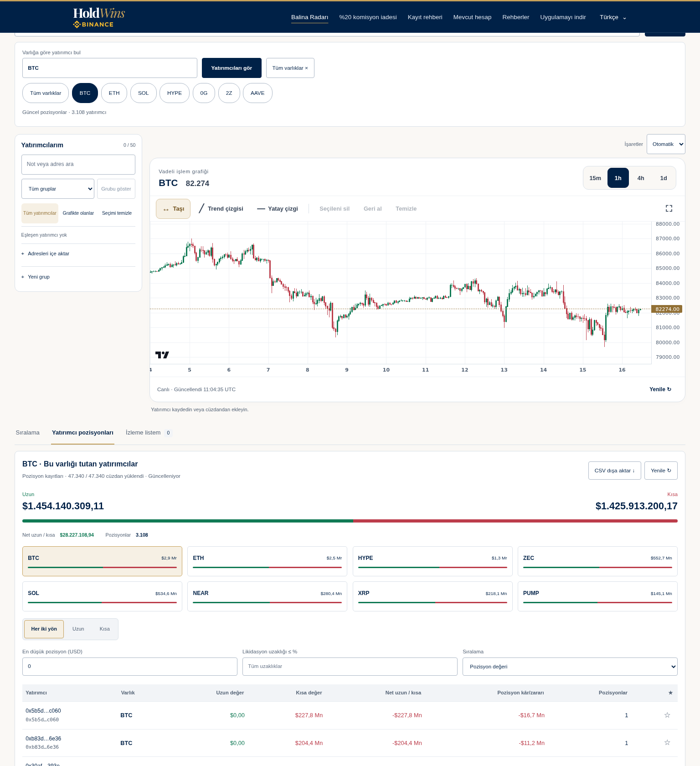Open %20 komisyon iadesi menu item

click(368, 17)
